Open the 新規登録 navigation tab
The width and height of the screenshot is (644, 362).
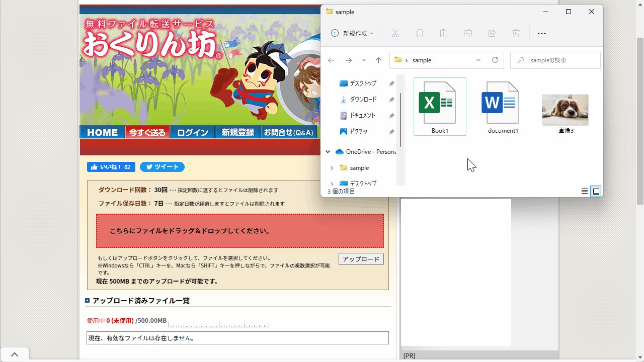(x=238, y=132)
